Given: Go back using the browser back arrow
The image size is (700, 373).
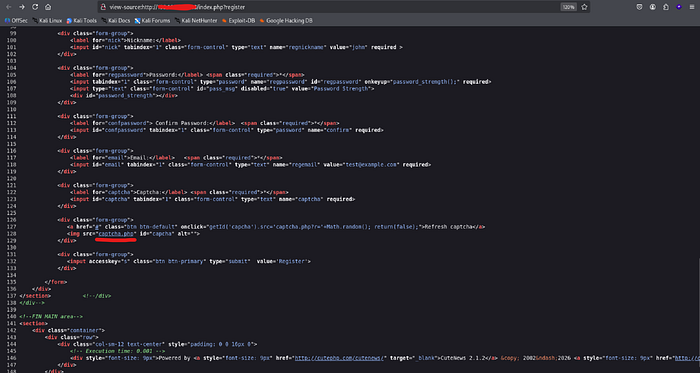Looking at the screenshot, I should pyautogui.click(x=9, y=7).
